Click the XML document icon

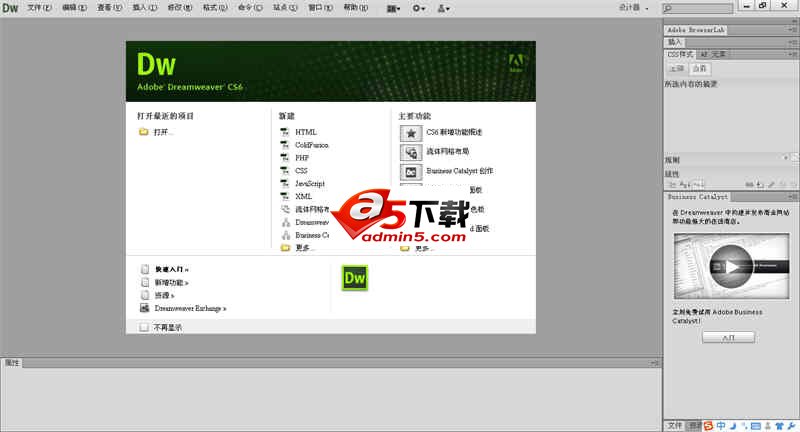(x=285, y=196)
